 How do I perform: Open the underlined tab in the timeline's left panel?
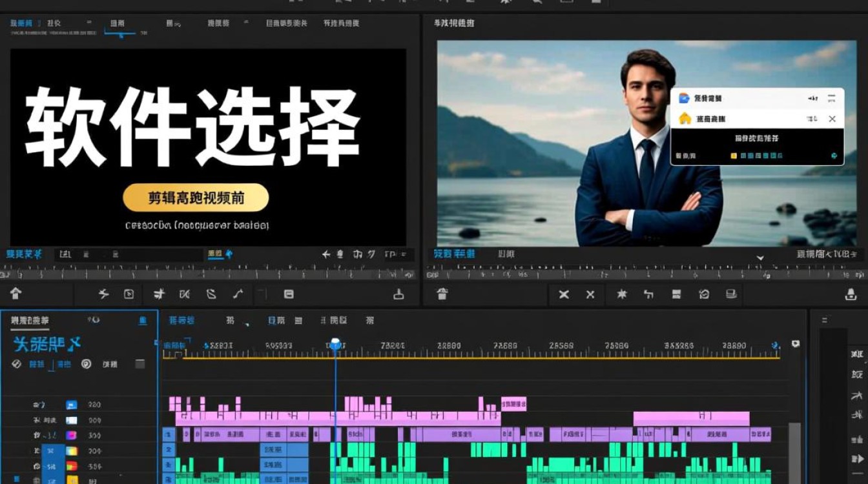pos(30,321)
